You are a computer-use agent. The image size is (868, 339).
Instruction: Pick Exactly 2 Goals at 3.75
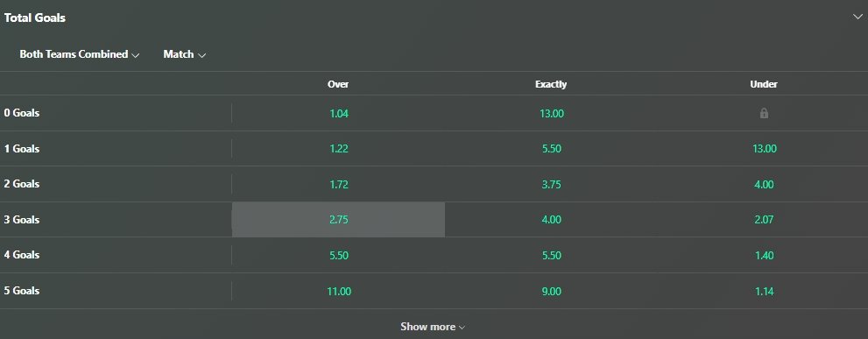(551, 184)
